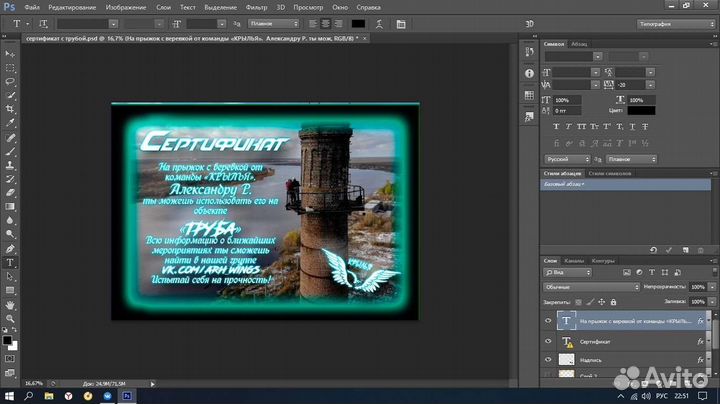The width and height of the screenshot is (720, 404).
Task: Open Photoshop from the Windows taskbar
Action: (127, 396)
